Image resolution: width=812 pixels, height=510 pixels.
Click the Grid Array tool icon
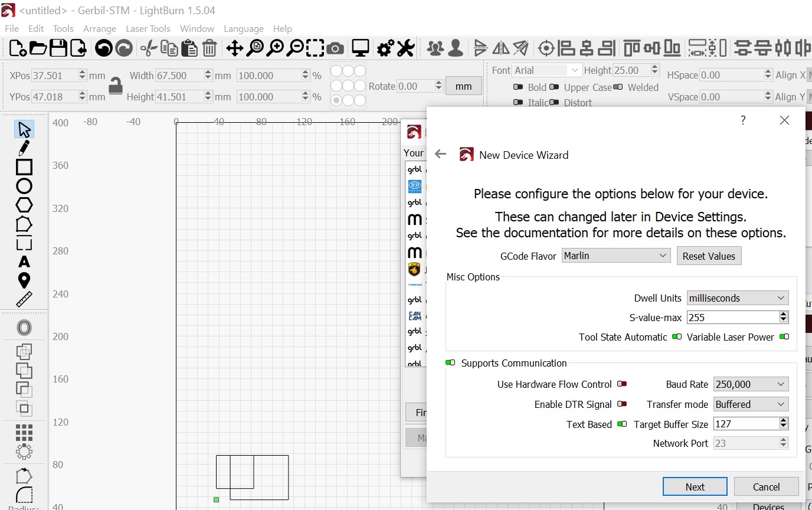(24, 433)
